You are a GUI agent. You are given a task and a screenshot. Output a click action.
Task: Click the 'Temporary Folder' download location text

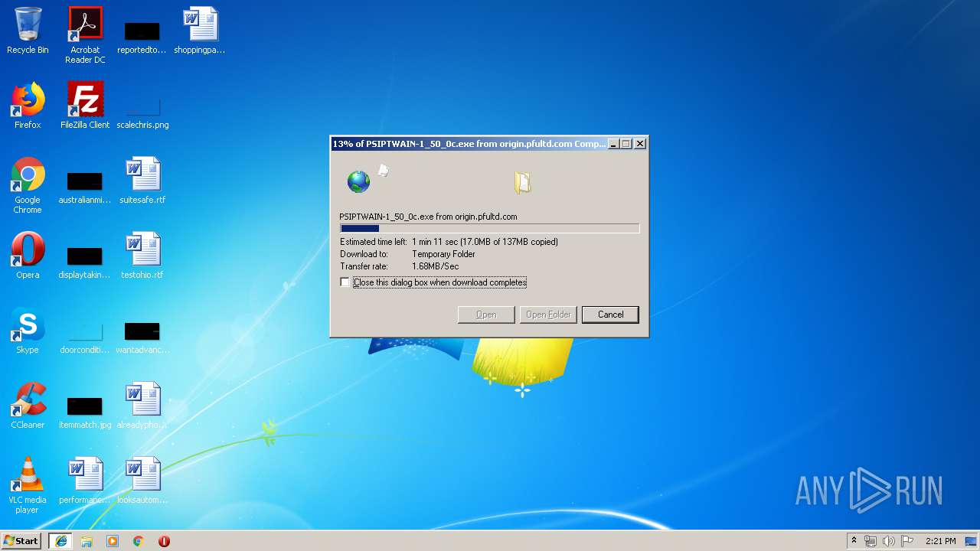point(443,254)
